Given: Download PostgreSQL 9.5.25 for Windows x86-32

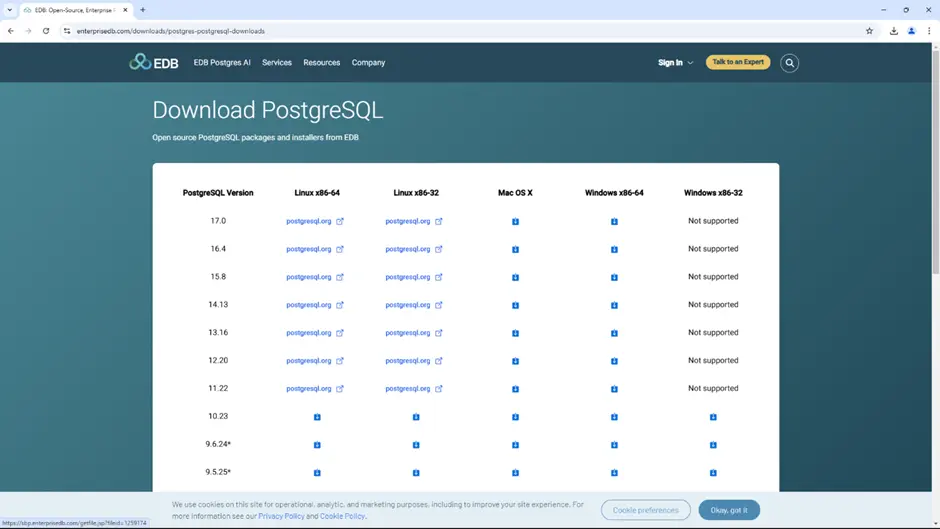Looking at the screenshot, I should (x=713, y=472).
